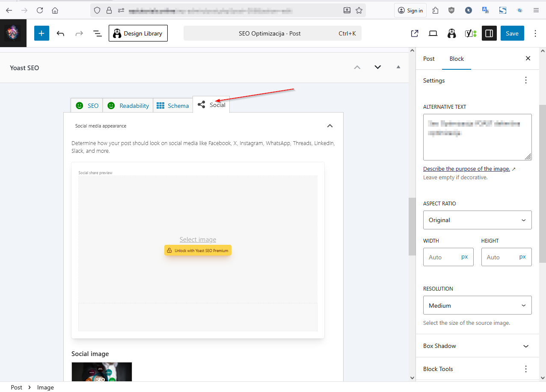Switch to the Post tab in sidebar
Viewport: 546px width, 392px height.
point(429,59)
